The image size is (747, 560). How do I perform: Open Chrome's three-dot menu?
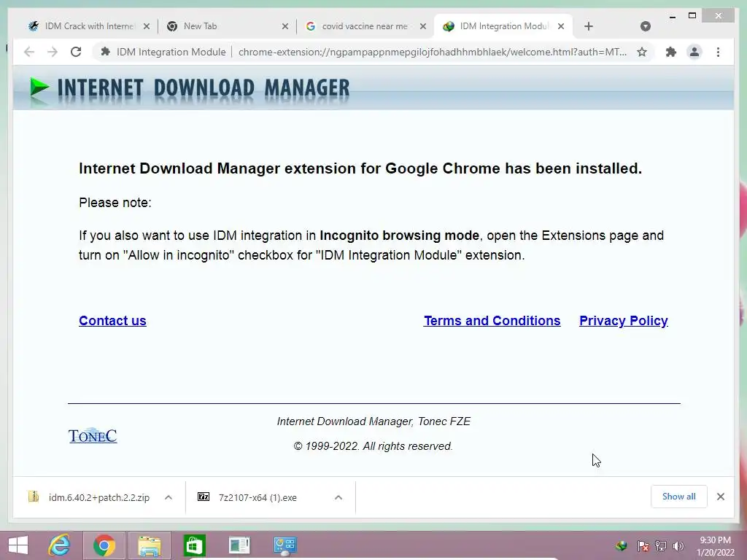click(718, 52)
